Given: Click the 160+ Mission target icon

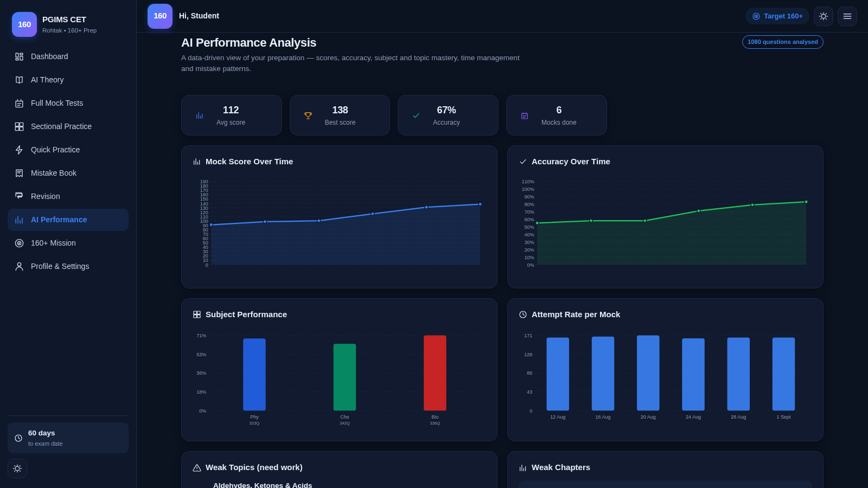Looking at the screenshot, I should [19, 243].
